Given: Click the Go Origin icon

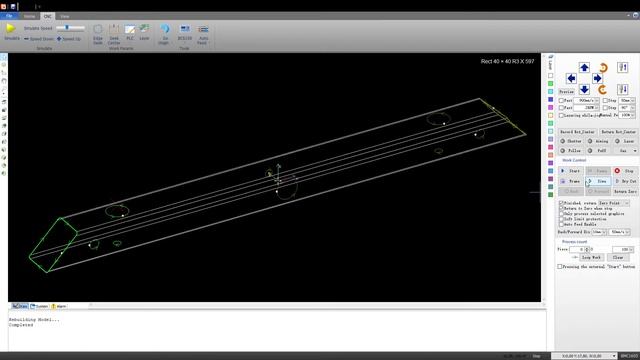Looking at the screenshot, I should pos(164,29).
